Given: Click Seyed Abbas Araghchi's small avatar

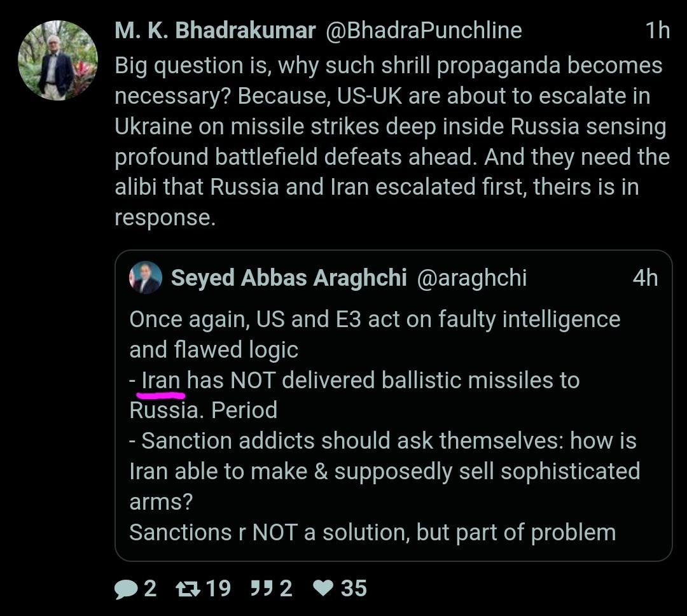Looking at the screenshot, I should click(x=146, y=278).
